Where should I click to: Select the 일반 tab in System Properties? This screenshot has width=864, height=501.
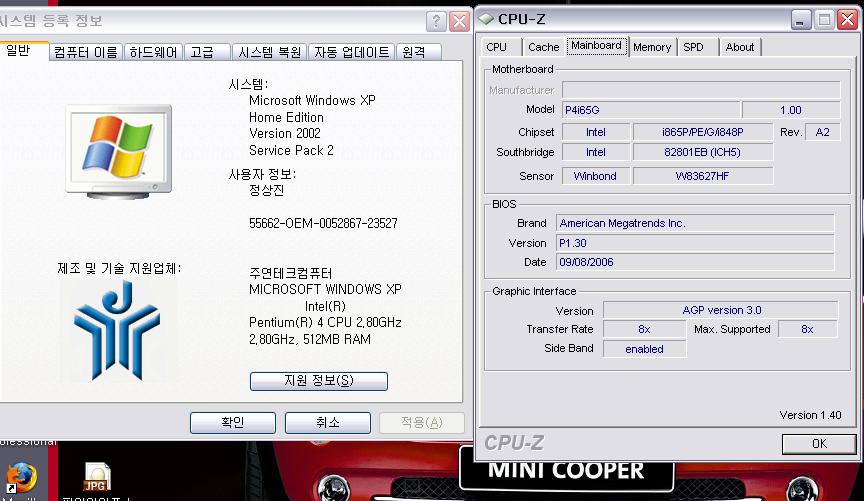22,51
